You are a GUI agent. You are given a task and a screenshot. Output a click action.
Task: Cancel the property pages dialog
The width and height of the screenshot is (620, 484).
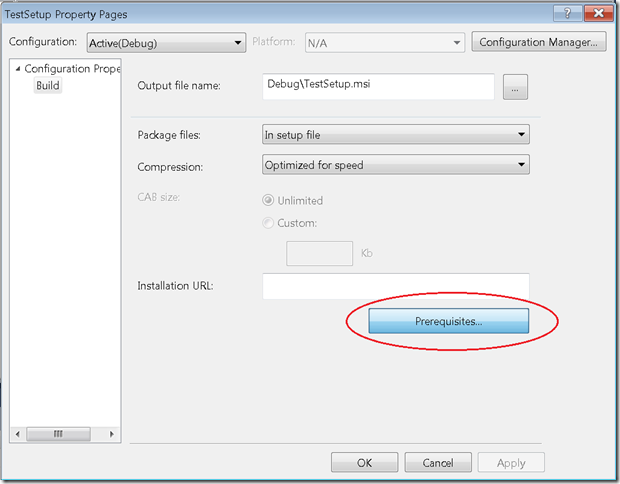[x=438, y=463]
